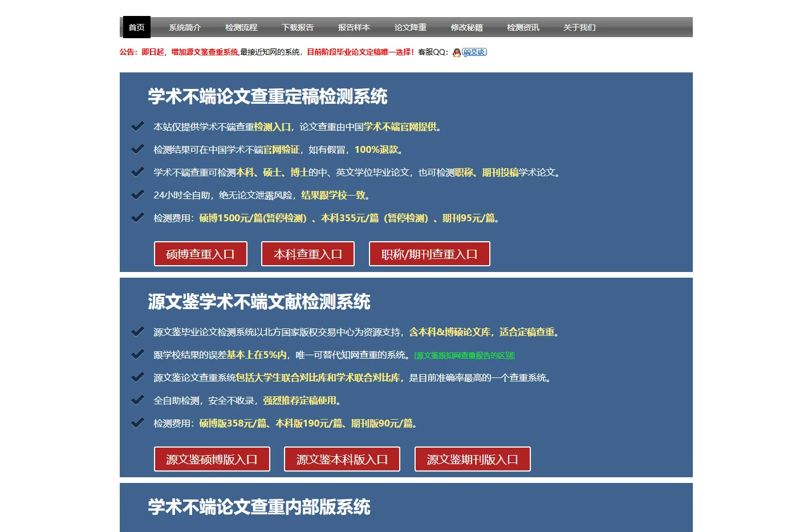Screen dimensions: 812x532
Task: Select 下载报告 in the top menu
Action: [298, 27]
